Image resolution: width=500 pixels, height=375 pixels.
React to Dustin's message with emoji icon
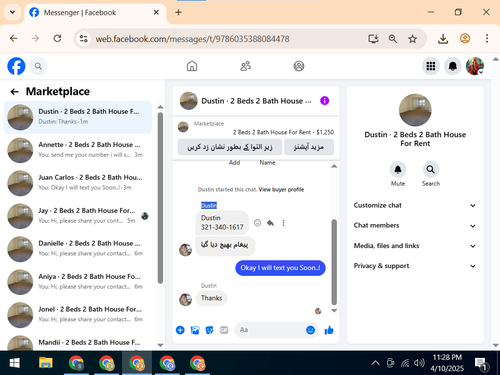pyautogui.click(x=257, y=223)
